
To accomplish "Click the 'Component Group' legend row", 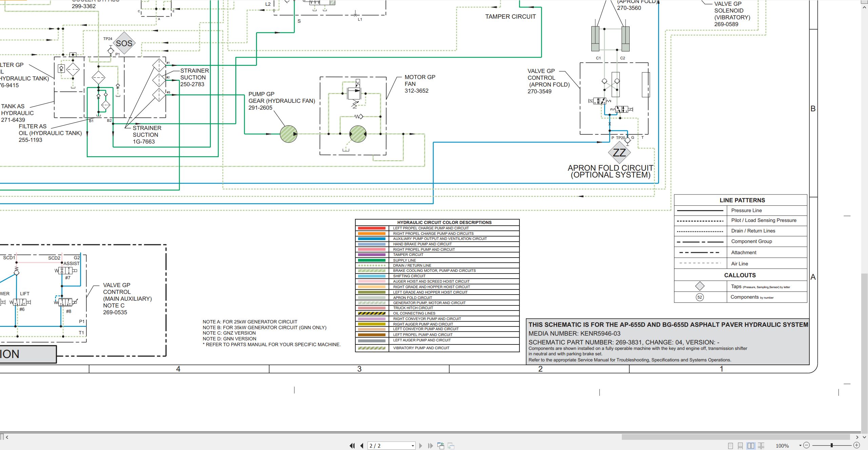I will point(741,242).
